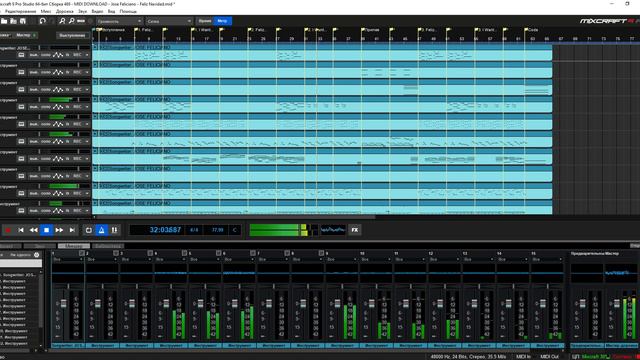
Task: Start recording with the red record button
Action: 8,230
